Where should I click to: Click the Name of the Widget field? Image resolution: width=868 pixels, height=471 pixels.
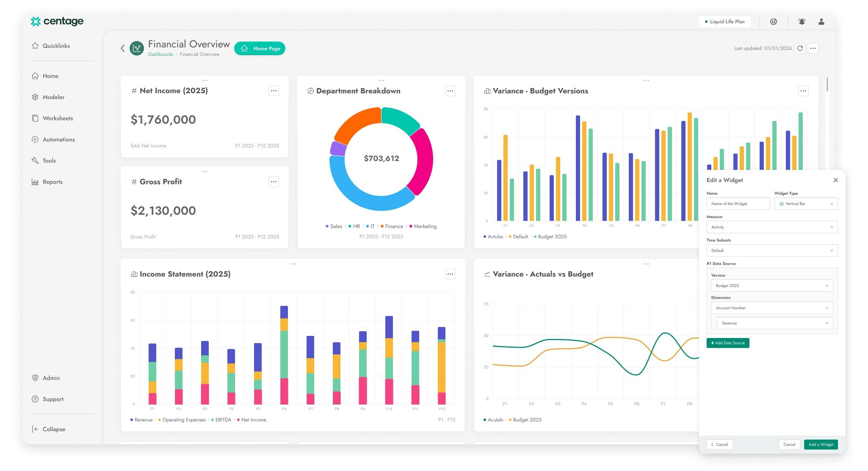738,204
